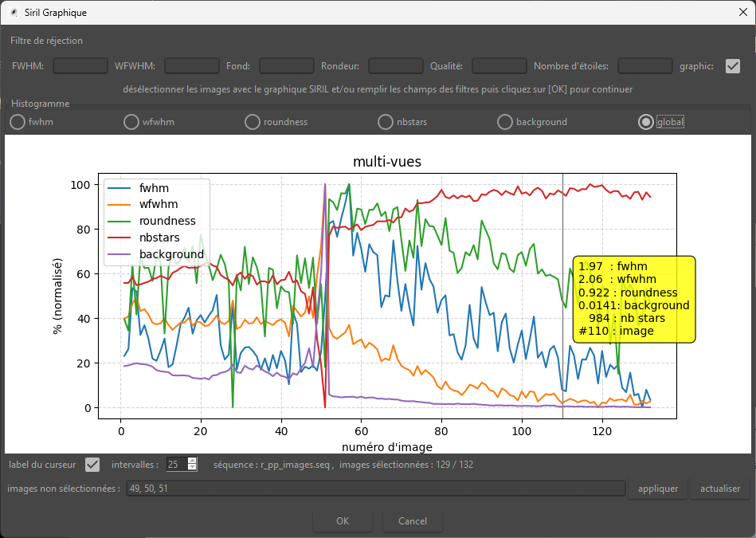This screenshot has width=756, height=538.
Task: Click the #110 : image tooltip line
Action: (616, 331)
